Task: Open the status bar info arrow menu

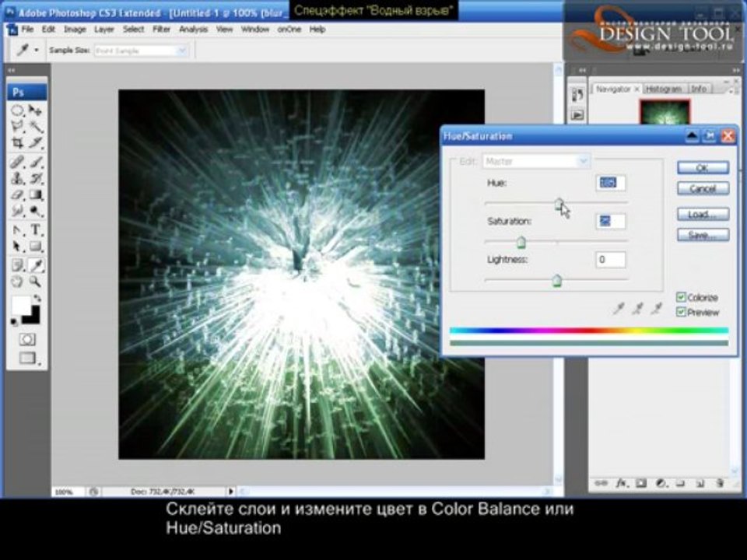Action: (231, 491)
